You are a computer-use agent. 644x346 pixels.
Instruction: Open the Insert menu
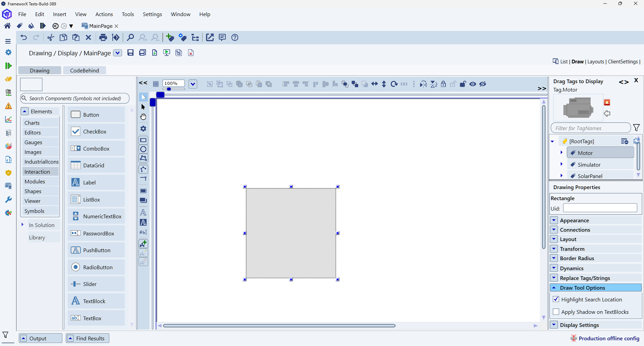[x=59, y=14]
